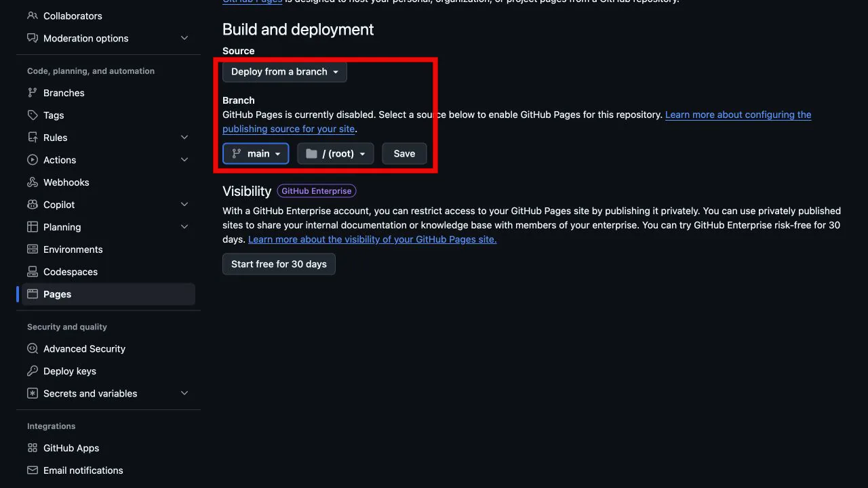The width and height of the screenshot is (868, 488).
Task: Go to Branches settings
Action: (108, 93)
